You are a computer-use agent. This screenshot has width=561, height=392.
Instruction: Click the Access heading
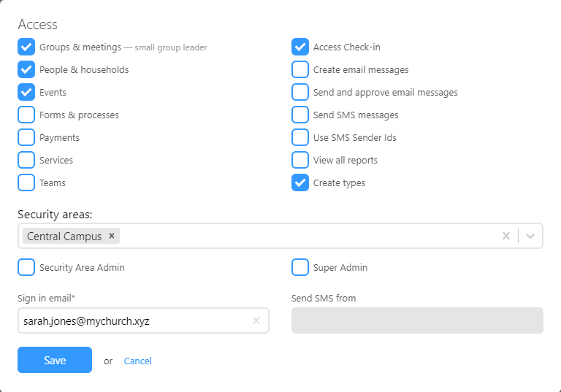tap(37, 24)
